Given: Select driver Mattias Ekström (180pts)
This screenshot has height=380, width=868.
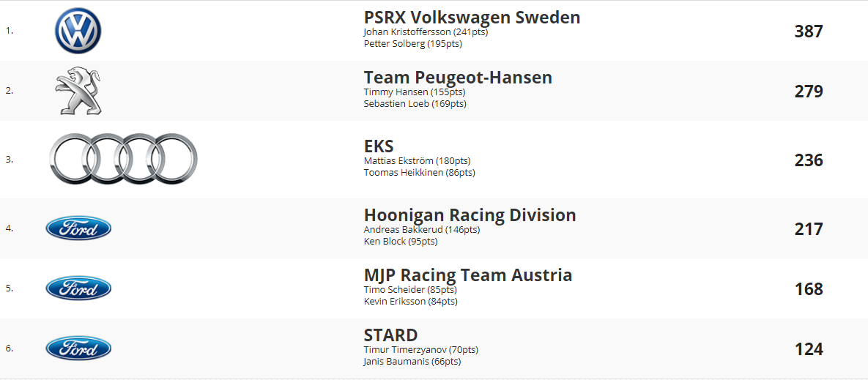Looking at the screenshot, I should [x=418, y=161].
